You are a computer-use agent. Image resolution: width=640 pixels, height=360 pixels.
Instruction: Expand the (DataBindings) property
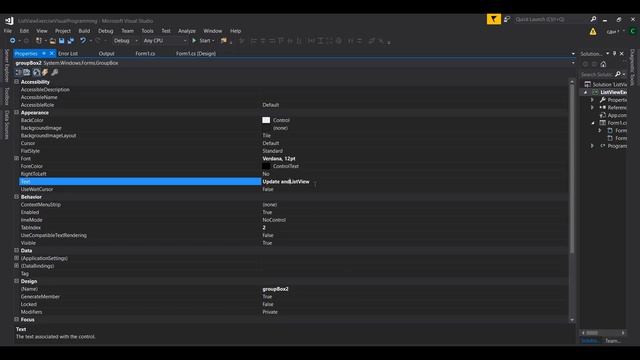(x=17, y=266)
